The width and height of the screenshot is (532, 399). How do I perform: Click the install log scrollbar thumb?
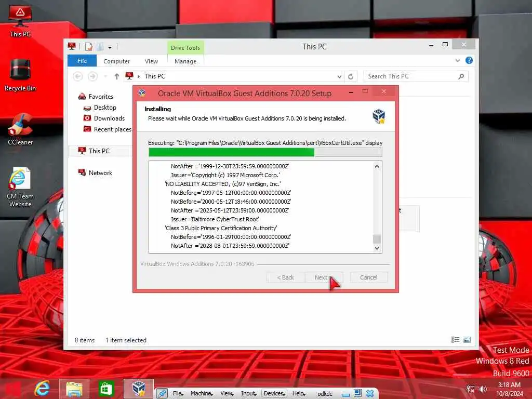pyautogui.click(x=377, y=239)
